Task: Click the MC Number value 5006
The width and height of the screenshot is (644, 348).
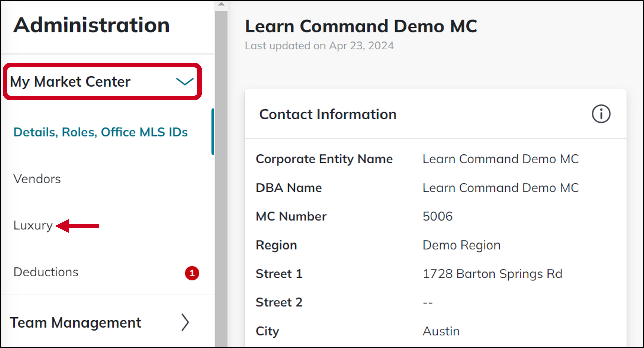Action: coord(437,216)
